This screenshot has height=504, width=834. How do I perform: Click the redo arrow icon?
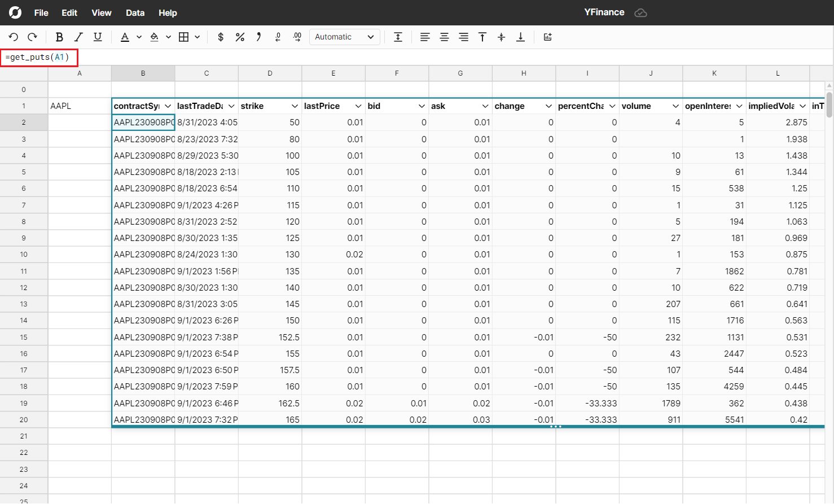[33, 37]
